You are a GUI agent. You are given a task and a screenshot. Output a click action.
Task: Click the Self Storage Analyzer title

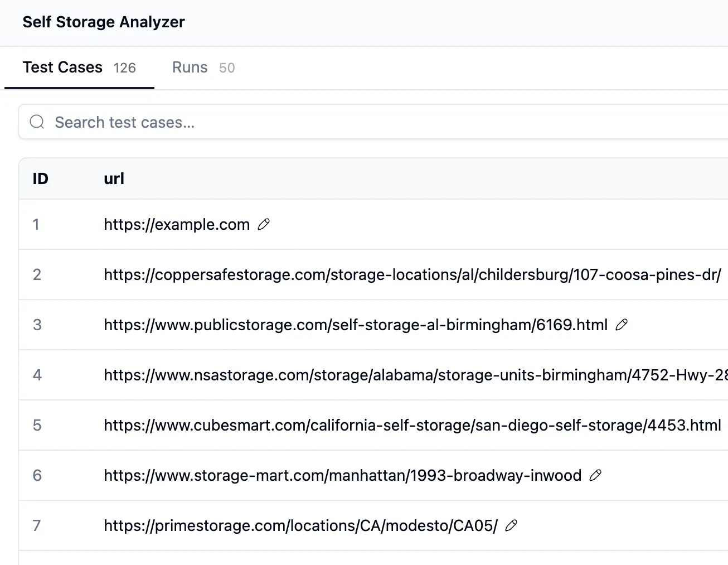point(104,22)
